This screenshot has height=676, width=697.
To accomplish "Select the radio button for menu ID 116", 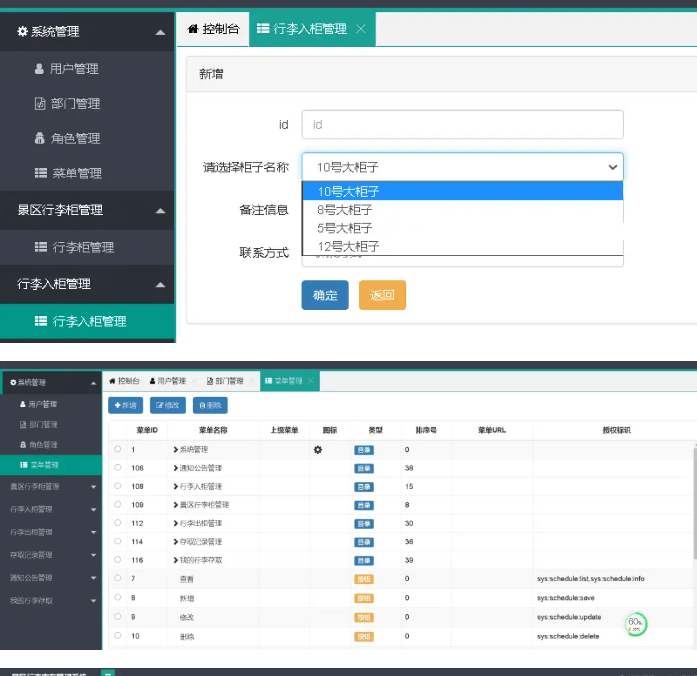I will click(x=117, y=559).
